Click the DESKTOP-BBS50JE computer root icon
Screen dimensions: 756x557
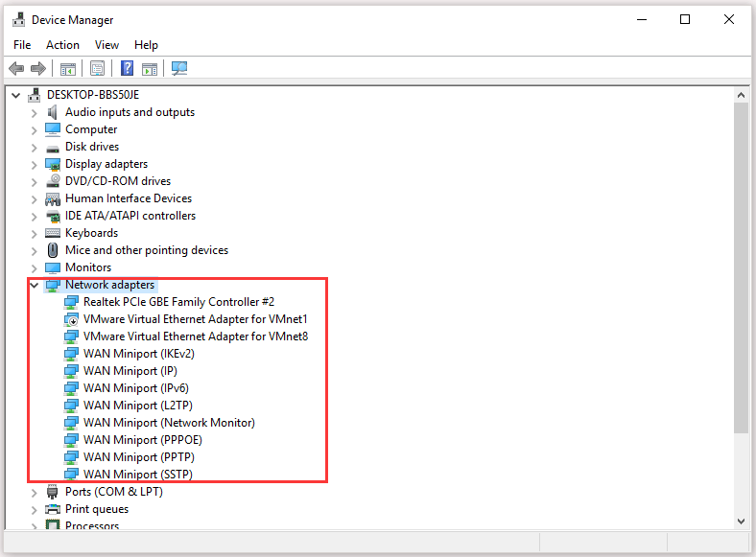click(x=34, y=95)
